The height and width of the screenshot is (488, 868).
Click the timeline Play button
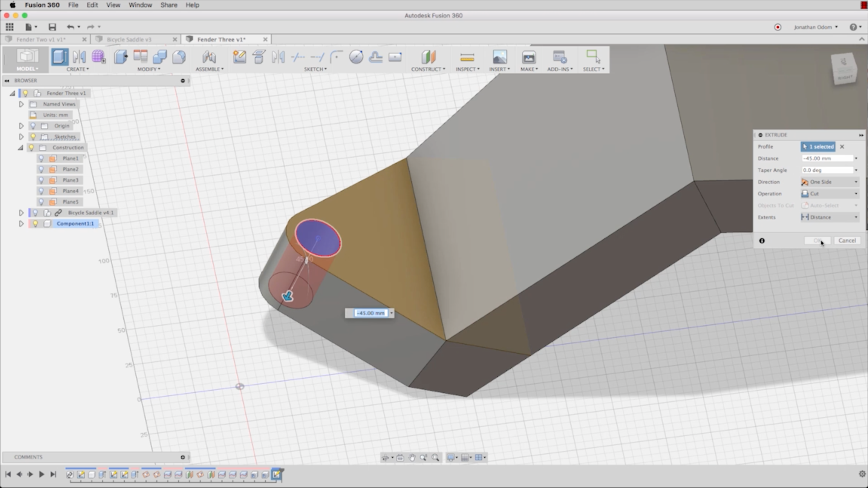coord(41,474)
